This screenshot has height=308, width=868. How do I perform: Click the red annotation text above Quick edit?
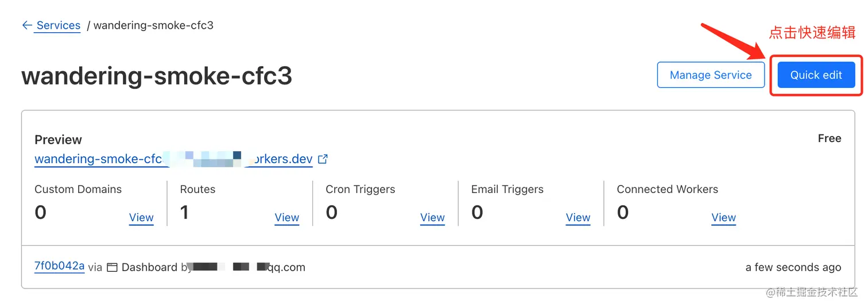pos(812,33)
